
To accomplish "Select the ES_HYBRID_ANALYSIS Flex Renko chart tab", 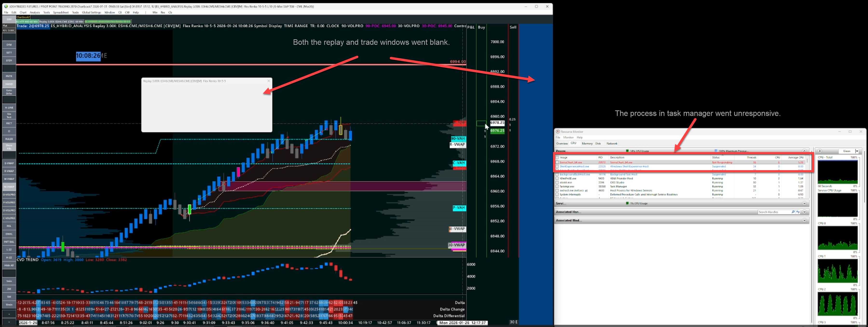I will 108,21.
